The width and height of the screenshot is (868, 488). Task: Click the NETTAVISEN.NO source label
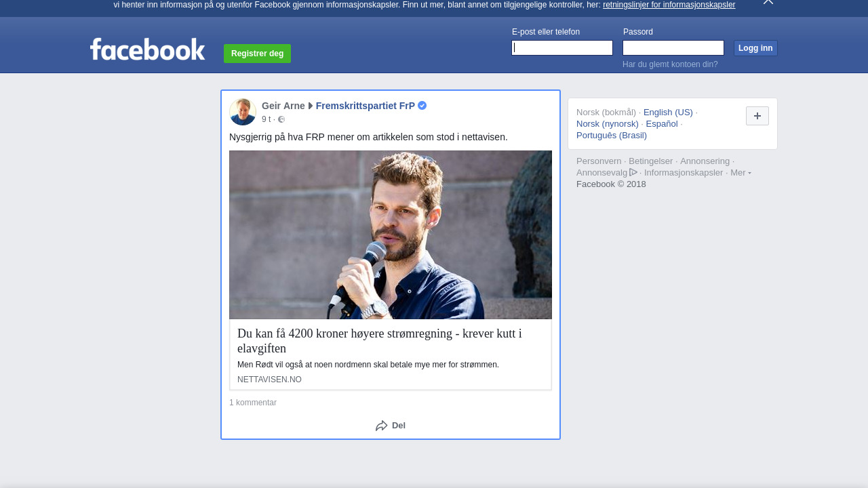(x=269, y=380)
